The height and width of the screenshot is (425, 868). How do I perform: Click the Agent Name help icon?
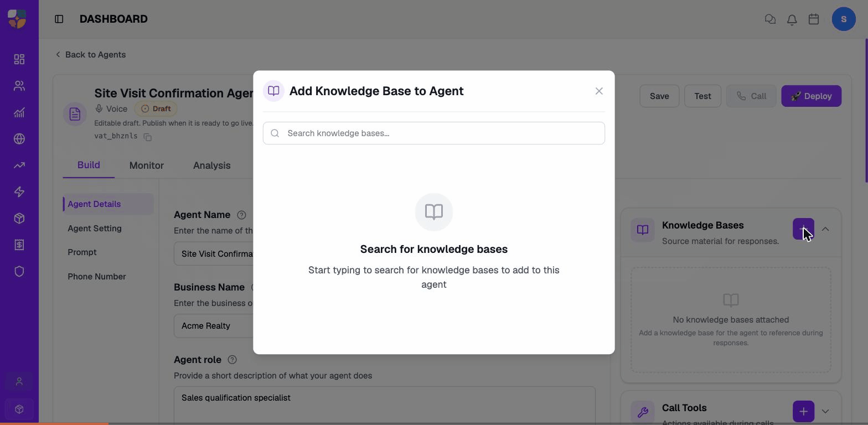241,215
